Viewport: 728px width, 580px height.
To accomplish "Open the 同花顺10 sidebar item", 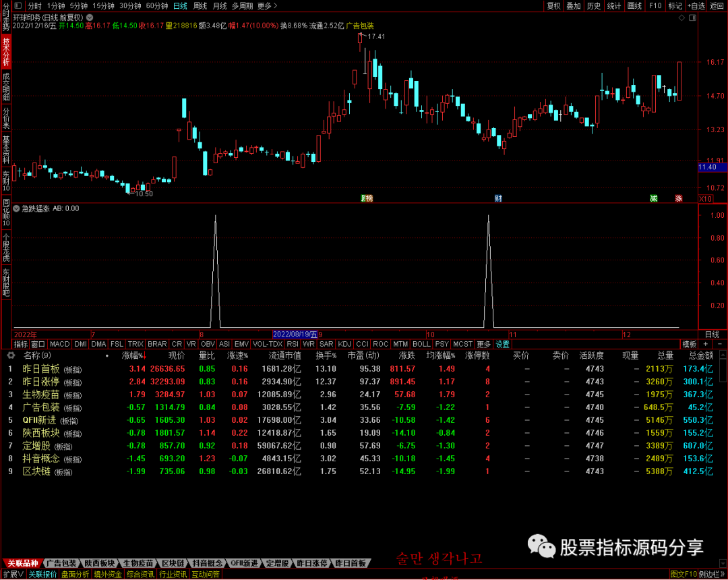I will coord(5,212).
